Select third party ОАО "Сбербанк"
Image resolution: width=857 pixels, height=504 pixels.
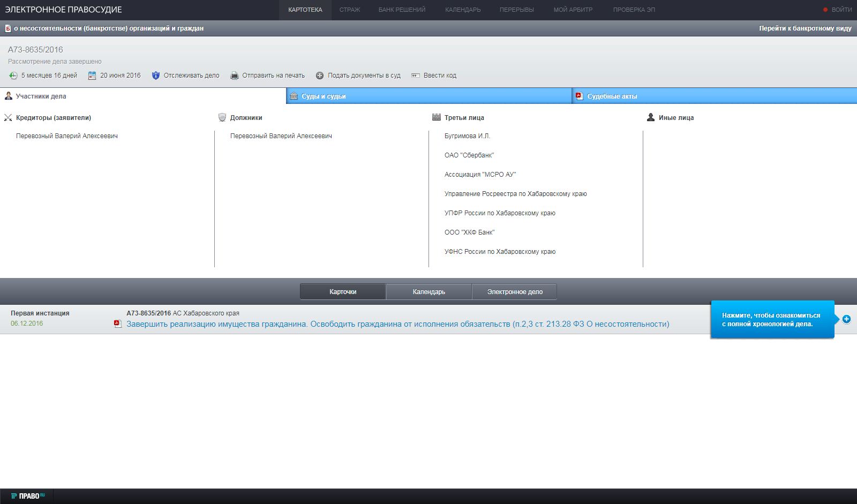point(469,155)
